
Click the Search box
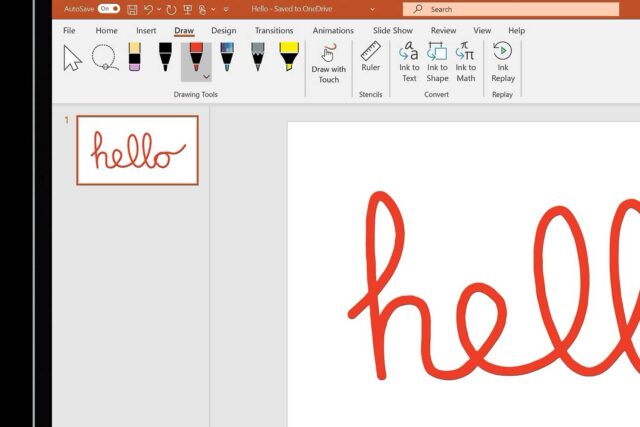coord(511,9)
